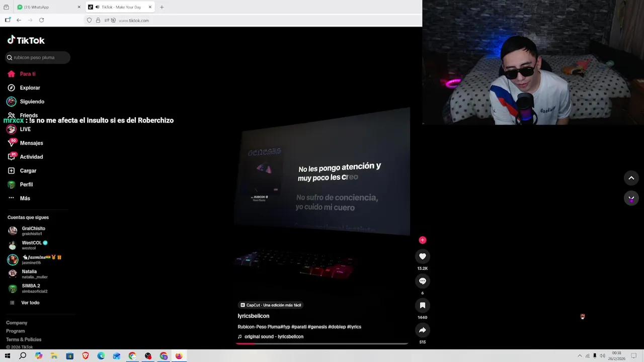The width and height of the screenshot is (644, 362).
Task: Launch Brave from the taskbar
Action: [x=86, y=356]
